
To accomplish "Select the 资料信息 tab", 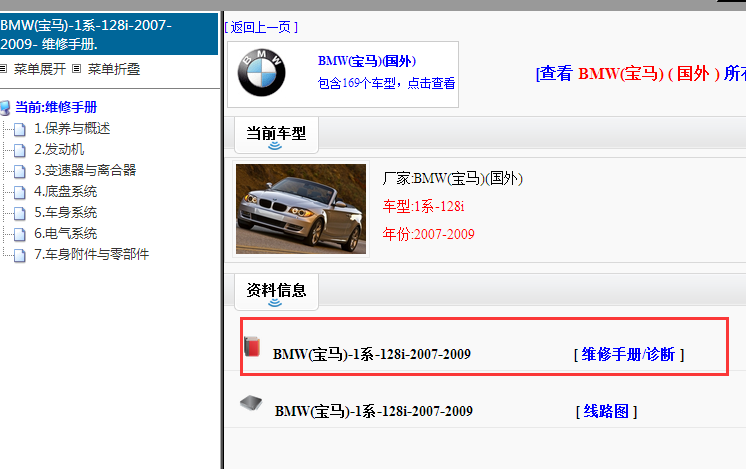I will tap(276, 292).
